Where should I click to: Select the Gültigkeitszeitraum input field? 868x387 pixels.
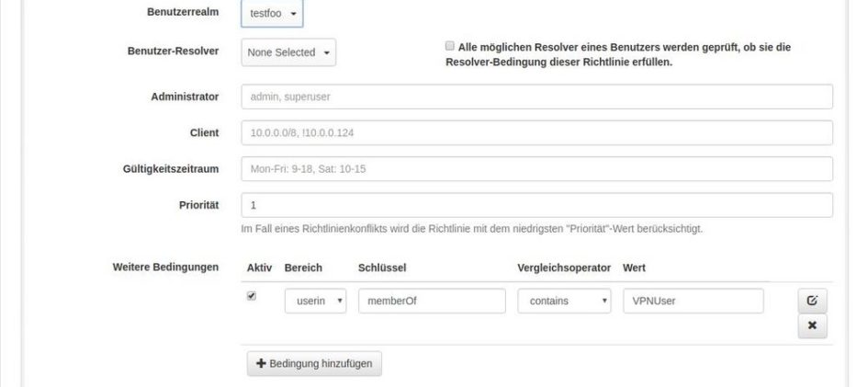[x=536, y=169]
